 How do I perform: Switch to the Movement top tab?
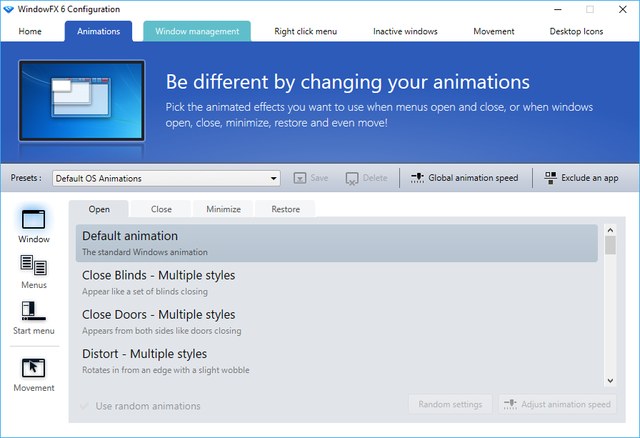pos(494,31)
